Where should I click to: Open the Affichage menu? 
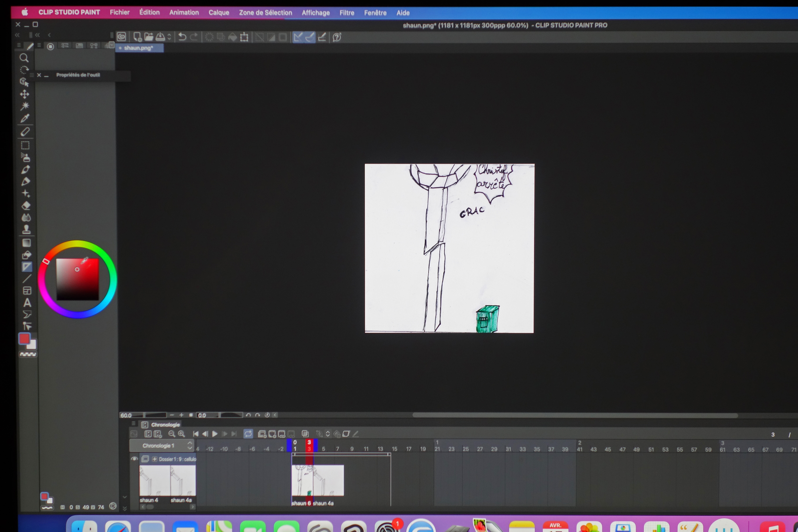pyautogui.click(x=316, y=13)
